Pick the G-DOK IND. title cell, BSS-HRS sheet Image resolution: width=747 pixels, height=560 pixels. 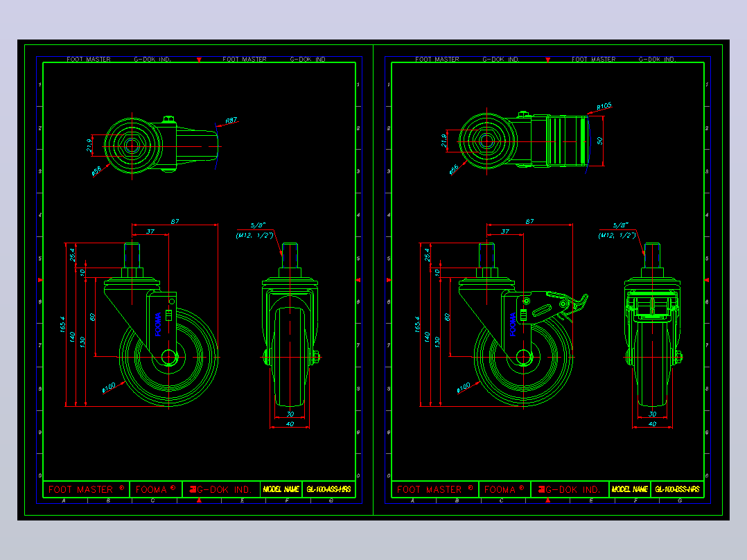pyautogui.click(x=570, y=489)
